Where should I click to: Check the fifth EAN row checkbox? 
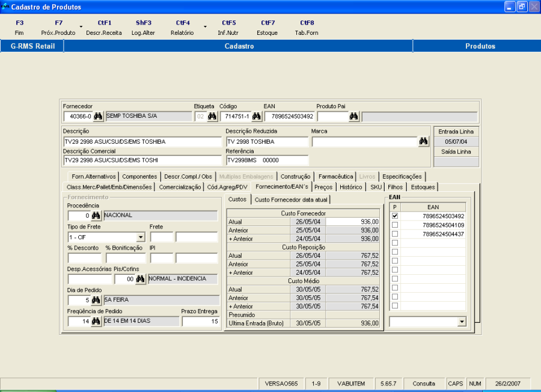pyautogui.click(x=395, y=252)
